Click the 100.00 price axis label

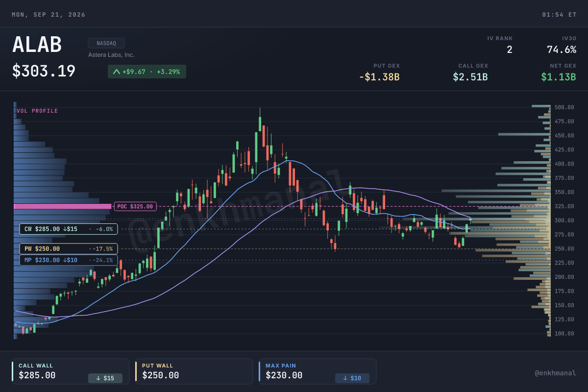point(564,334)
